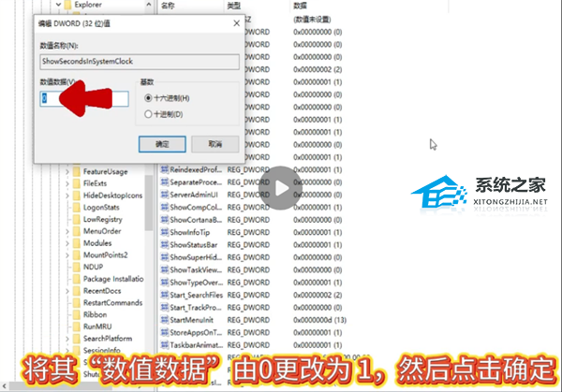Select the RunMRU folder icon
The image size is (562, 392).
77,327
